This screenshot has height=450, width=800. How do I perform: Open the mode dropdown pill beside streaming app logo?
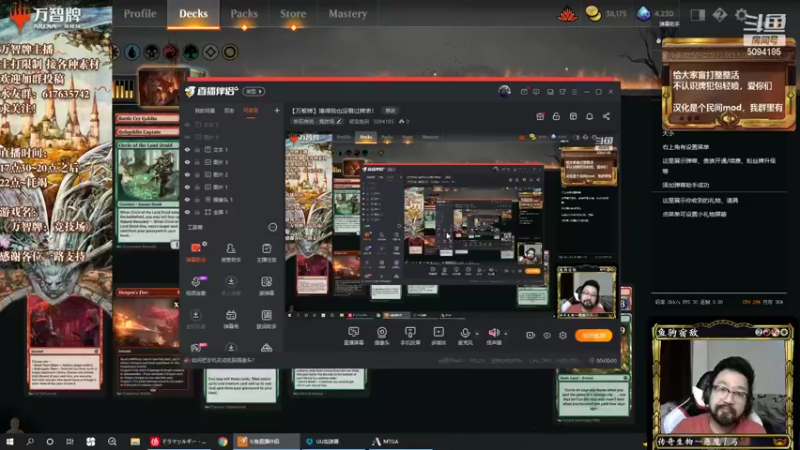[254, 91]
